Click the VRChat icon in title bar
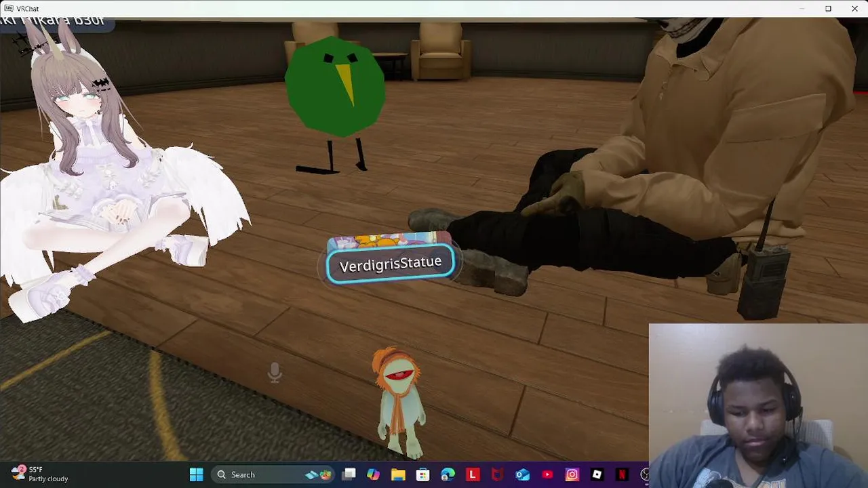868x488 pixels. 9,9
